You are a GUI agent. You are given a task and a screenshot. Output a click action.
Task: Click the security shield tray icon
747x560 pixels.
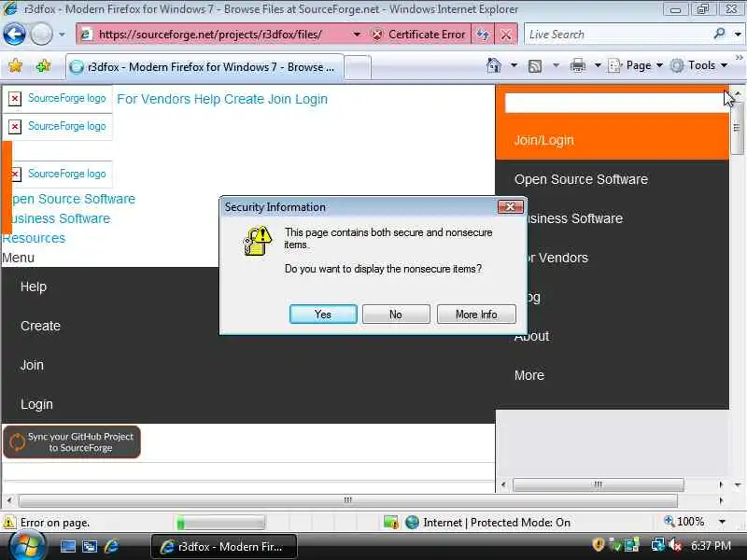598,544
